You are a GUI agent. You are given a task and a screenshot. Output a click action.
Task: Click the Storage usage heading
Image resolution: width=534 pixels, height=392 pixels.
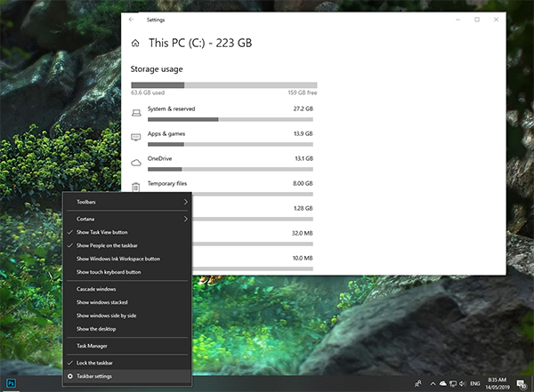[x=157, y=69]
